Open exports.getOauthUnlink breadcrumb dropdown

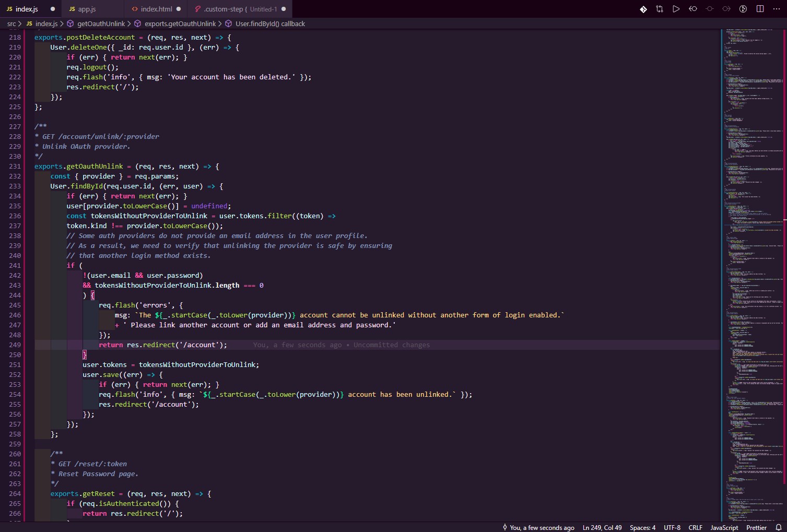(x=180, y=23)
